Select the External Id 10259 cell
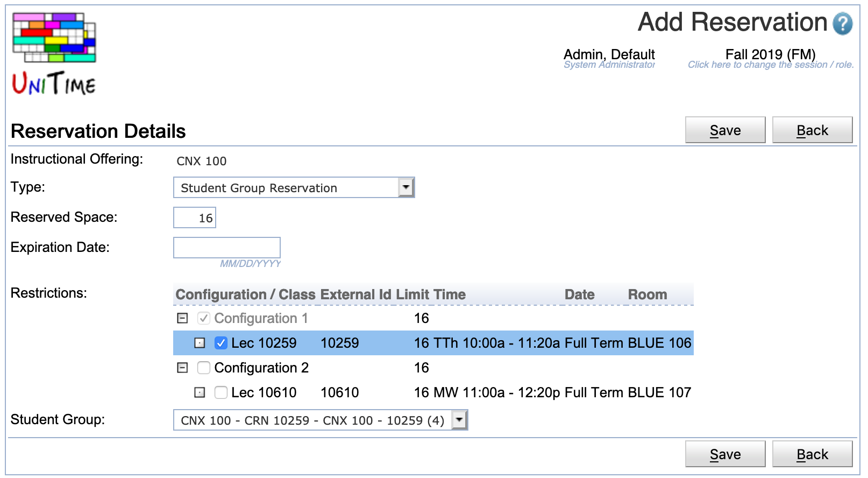Screen dimensions: 868x478 point(339,343)
